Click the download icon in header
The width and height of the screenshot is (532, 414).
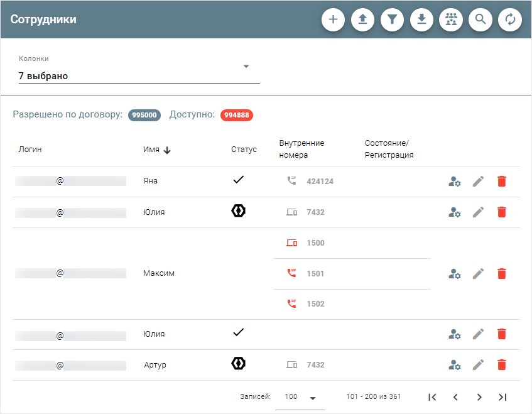(x=421, y=19)
